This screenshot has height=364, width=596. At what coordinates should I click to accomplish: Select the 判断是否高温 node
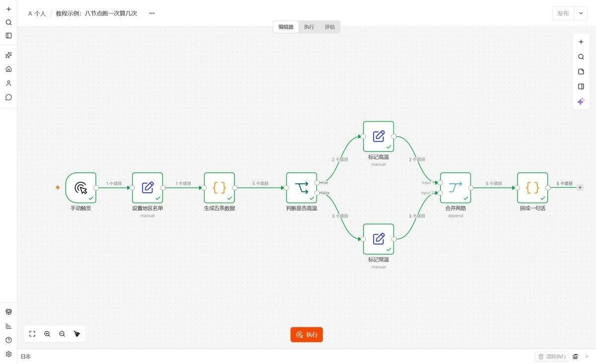pos(301,188)
